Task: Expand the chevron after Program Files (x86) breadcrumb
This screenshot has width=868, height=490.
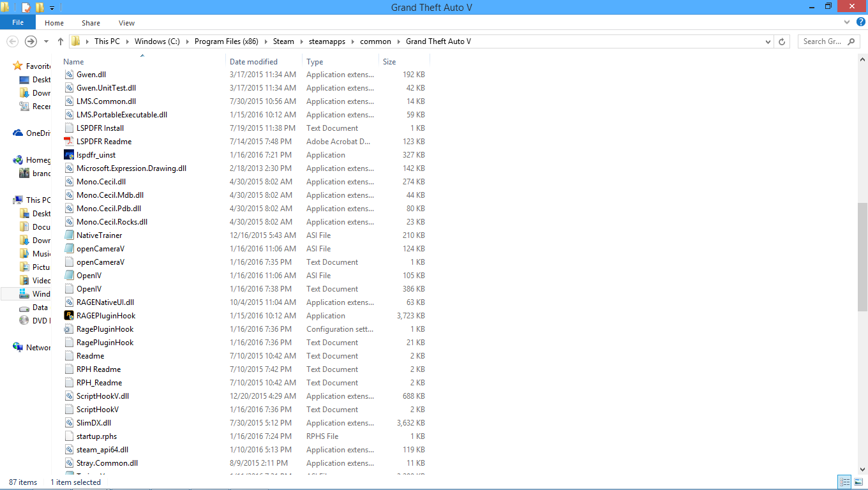Action: [266, 41]
